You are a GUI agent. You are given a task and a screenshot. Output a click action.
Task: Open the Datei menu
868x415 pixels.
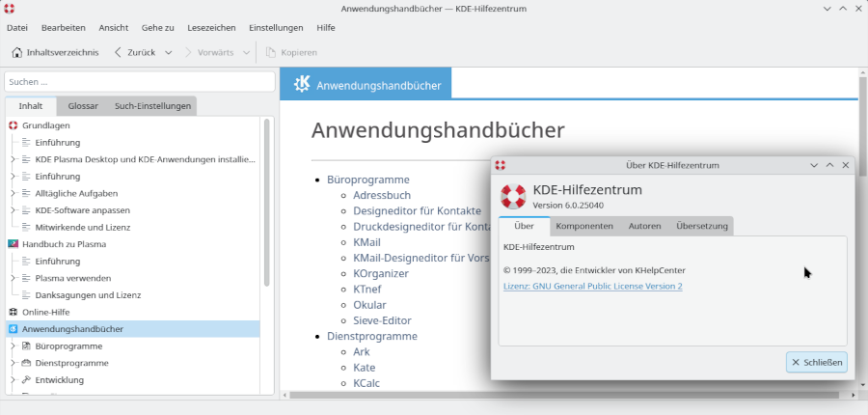pos(17,28)
